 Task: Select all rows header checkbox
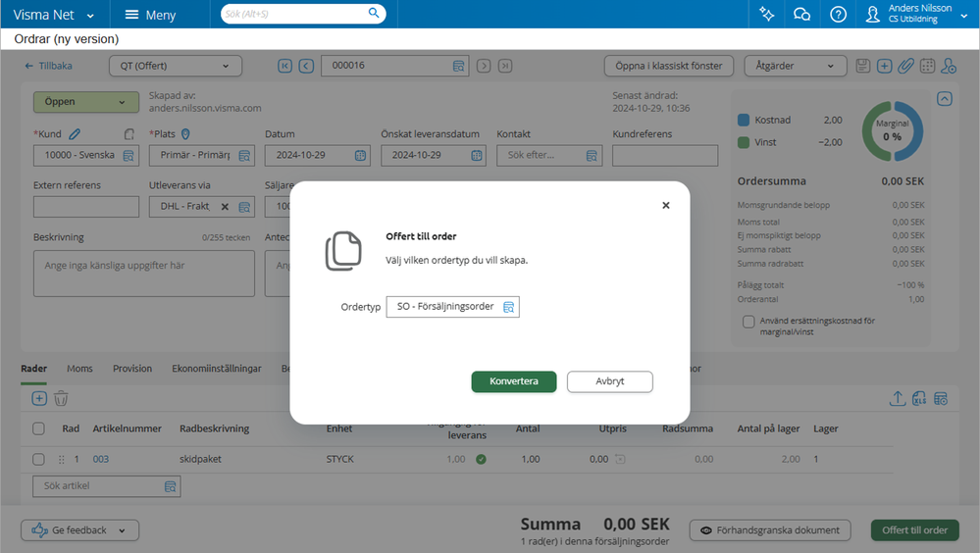click(x=39, y=428)
